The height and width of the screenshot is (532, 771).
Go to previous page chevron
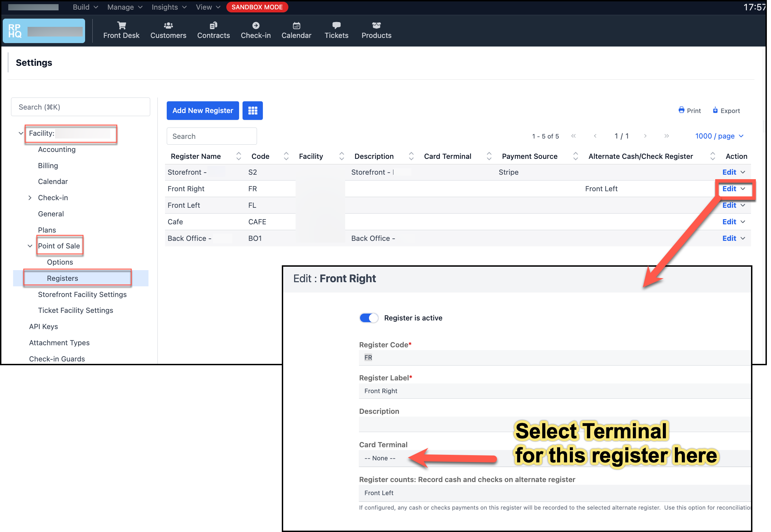[595, 136]
